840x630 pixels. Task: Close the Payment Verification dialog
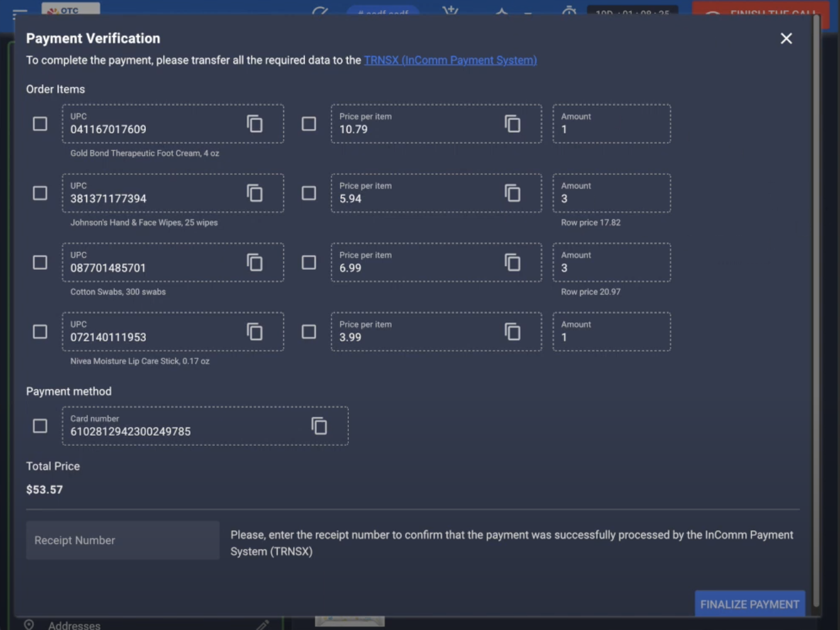click(786, 38)
